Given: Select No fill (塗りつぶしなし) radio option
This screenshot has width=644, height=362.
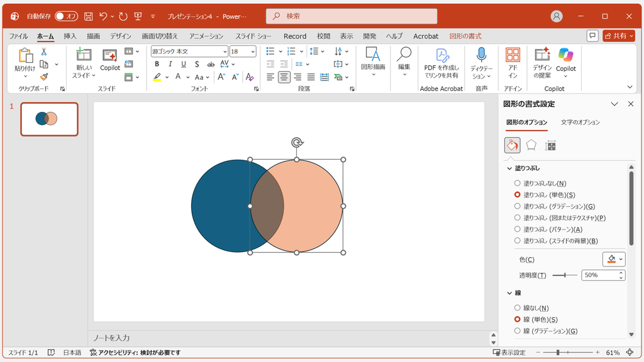Looking at the screenshot, I should [x=517, y=183].
